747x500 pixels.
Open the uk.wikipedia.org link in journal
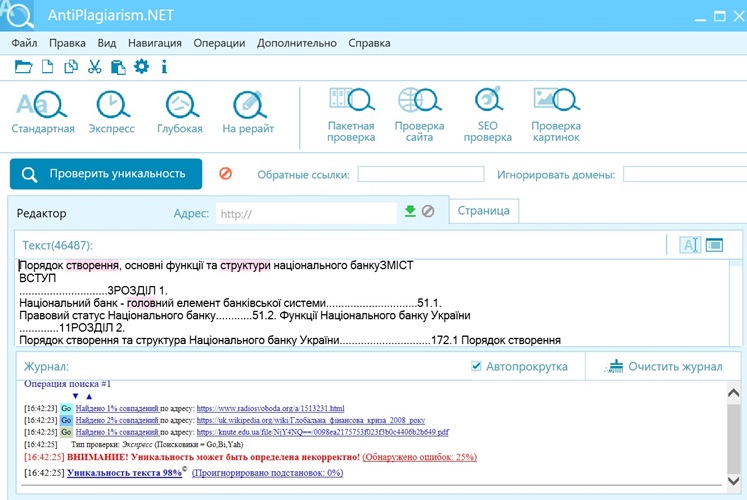(x=311, y=420)
